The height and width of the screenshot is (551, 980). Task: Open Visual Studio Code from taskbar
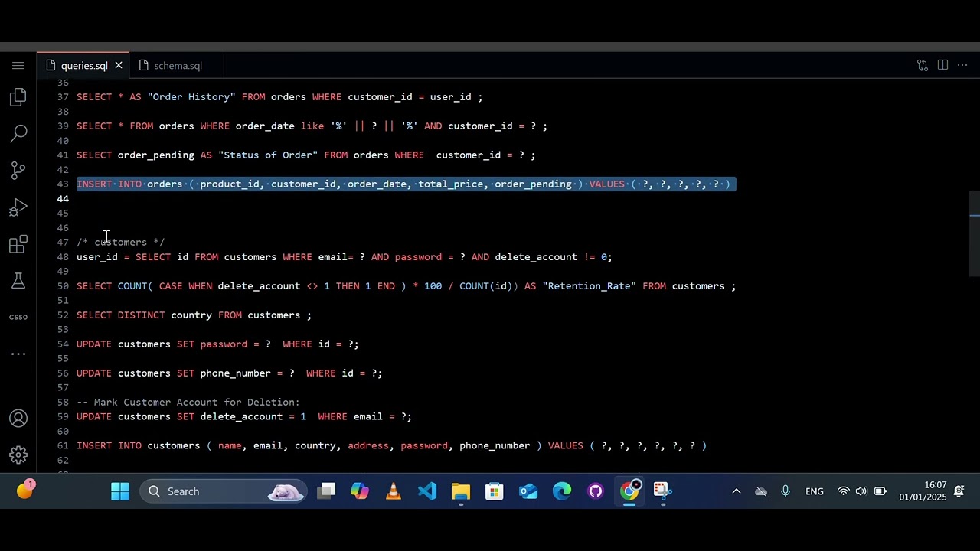pyautogui.click(x=427, y=491)
